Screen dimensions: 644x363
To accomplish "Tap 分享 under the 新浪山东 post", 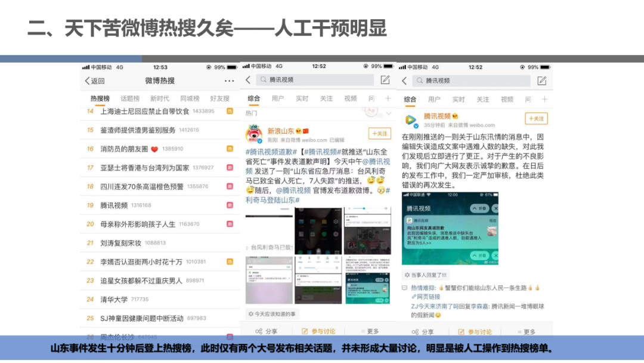I will click(x=266, y=331).
